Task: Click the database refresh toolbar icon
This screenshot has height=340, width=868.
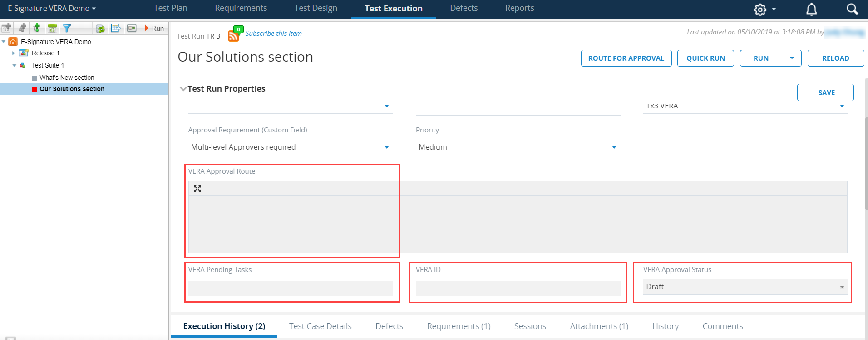Action: pos(100,29)
